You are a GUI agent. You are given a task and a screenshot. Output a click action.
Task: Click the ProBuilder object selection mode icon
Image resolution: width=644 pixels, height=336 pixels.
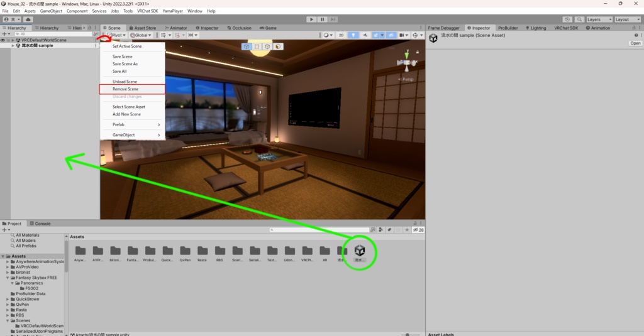[x=247, y=46]
